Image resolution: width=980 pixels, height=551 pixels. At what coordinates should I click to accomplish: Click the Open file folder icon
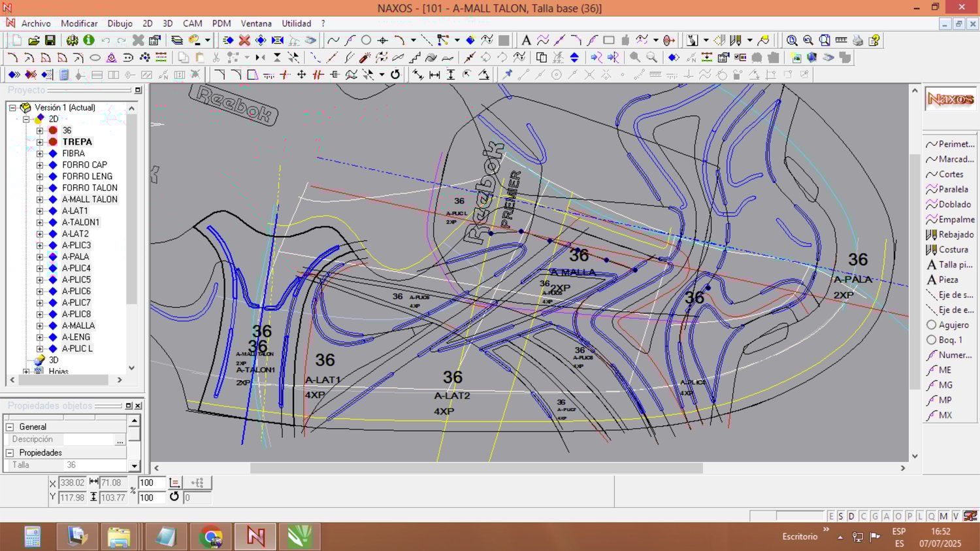click(x=34, y=41)
